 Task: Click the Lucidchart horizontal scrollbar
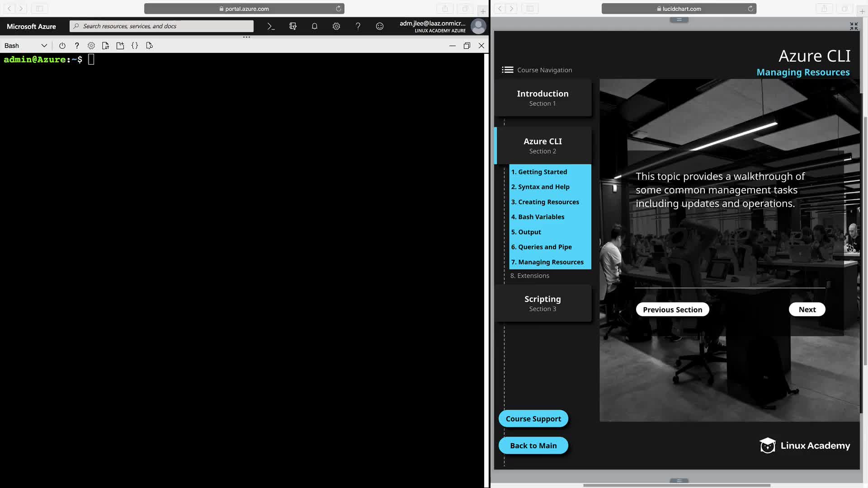pyautogui.click(x=676, y=485)
